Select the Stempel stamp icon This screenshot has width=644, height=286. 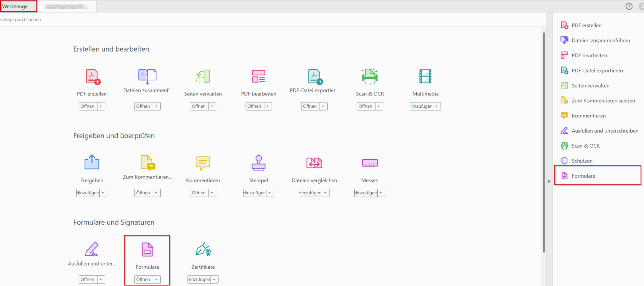[x=258, y=163]
